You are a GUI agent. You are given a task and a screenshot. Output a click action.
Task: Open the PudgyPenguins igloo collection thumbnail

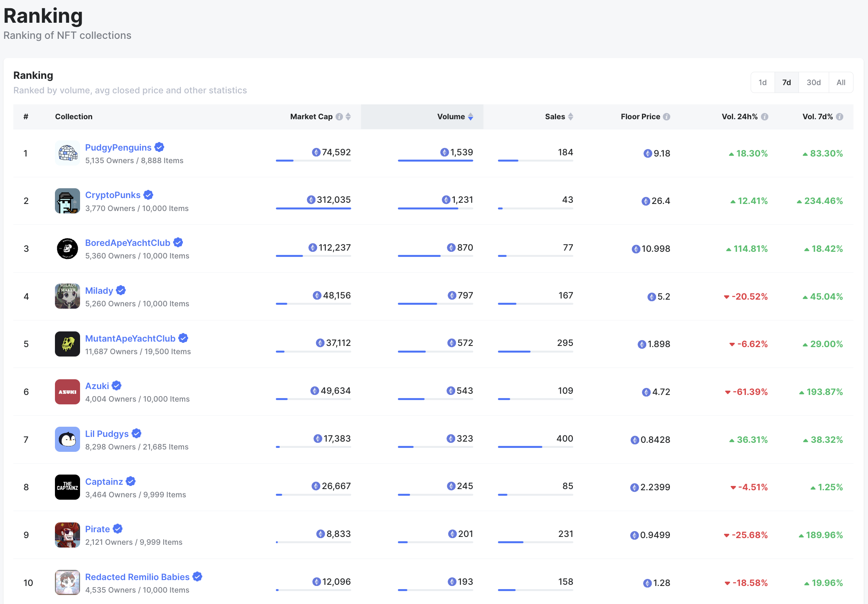(67, 153)
